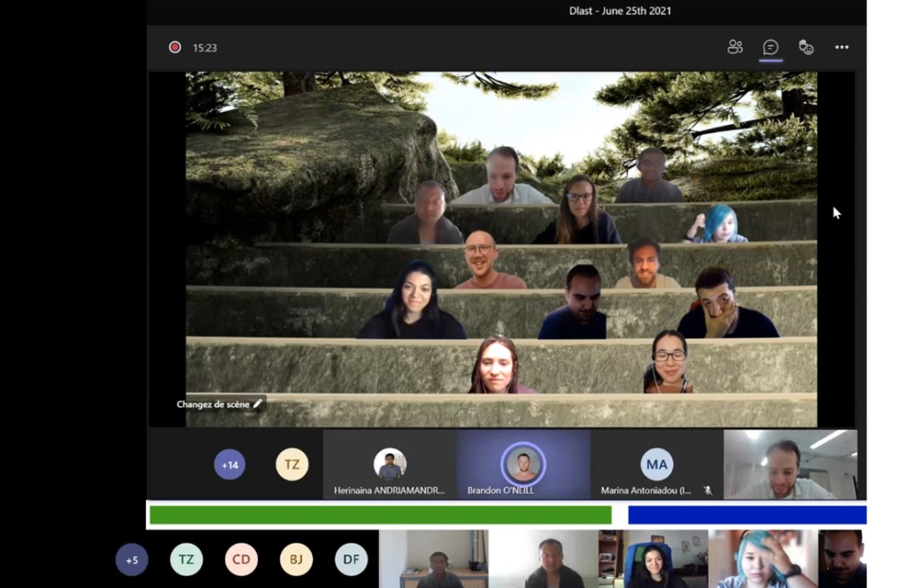Open the participants panel icon

point(734,47)
